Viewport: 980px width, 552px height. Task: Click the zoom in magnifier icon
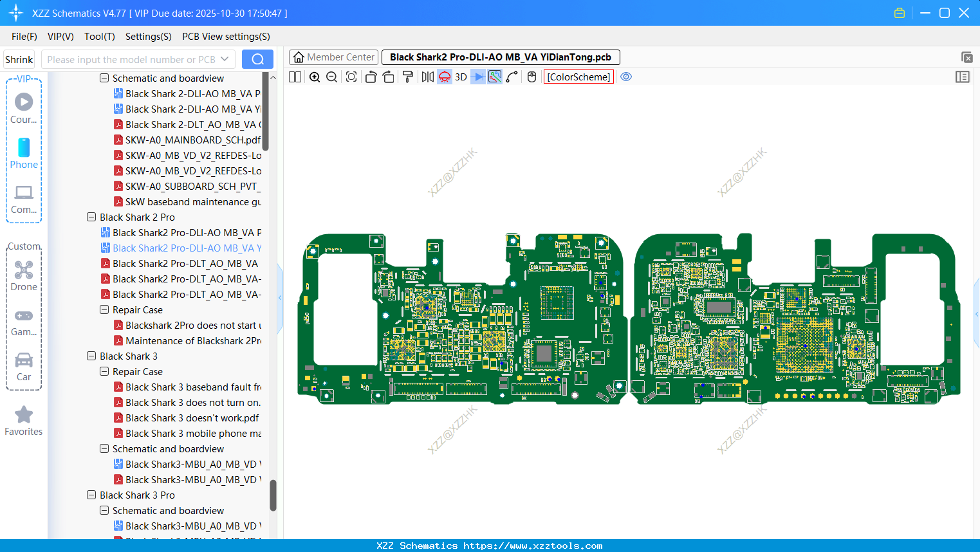[315, 77]
